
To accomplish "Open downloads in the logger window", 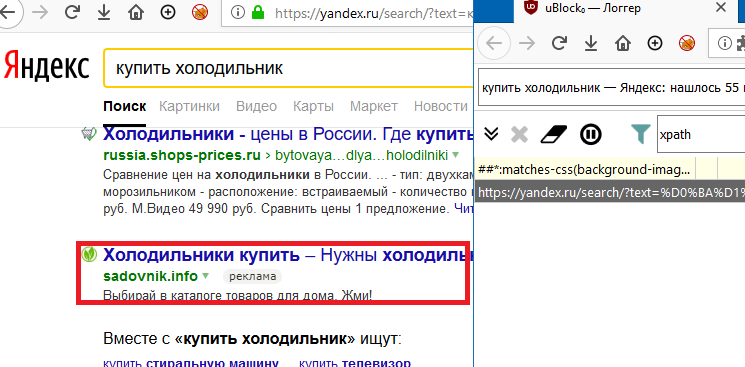I will pos(591,44).
